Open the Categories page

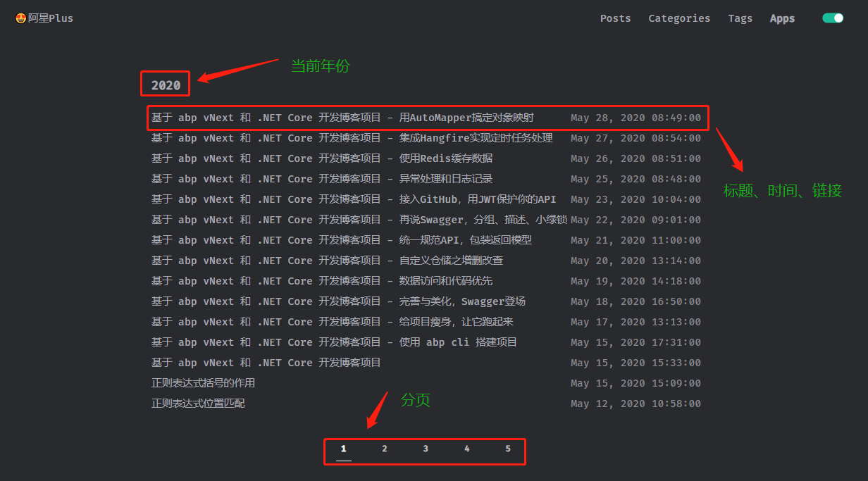(679, 18)
